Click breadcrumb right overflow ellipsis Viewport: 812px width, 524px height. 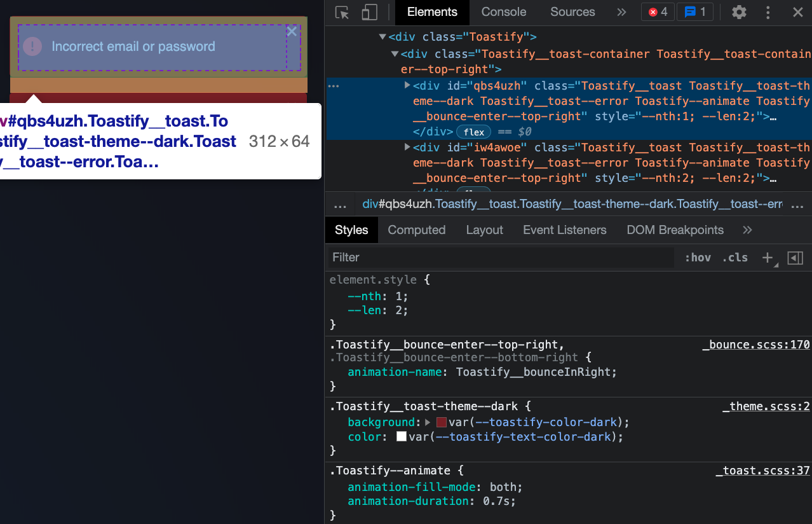[x=797, y=205]
